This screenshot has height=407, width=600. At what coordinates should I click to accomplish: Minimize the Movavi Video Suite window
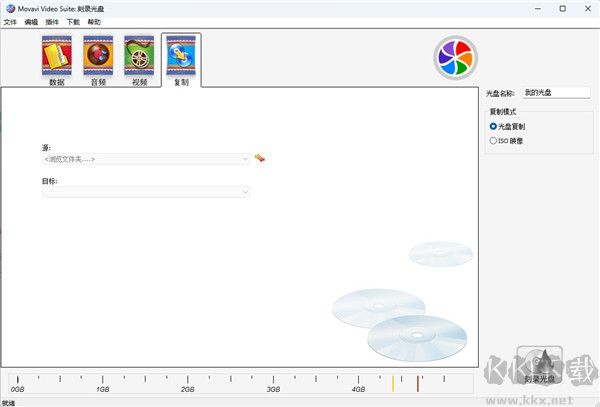click(538, 8)
